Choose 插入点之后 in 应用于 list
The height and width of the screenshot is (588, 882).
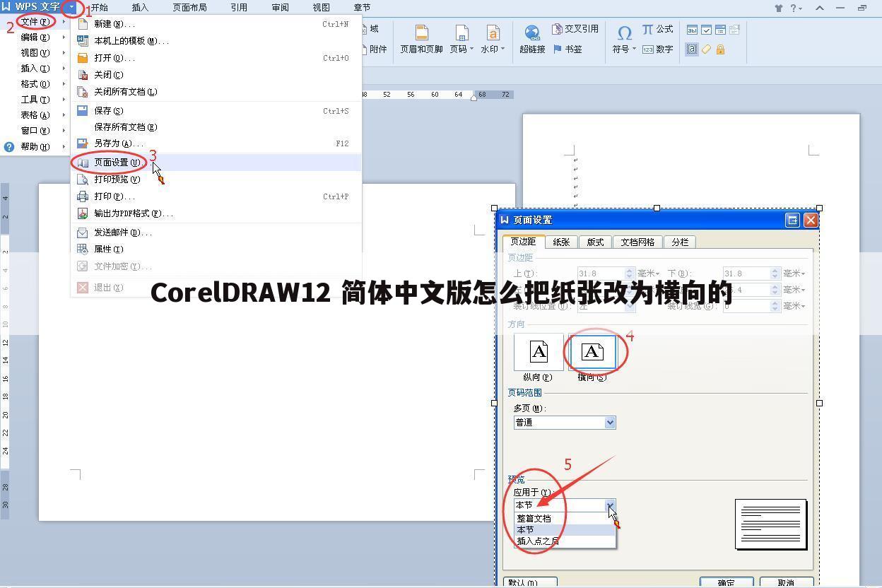click(565, 541)
